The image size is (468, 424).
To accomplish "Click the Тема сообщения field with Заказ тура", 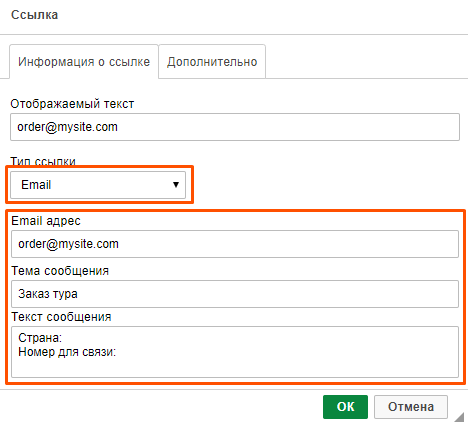I will click(235, 294).
